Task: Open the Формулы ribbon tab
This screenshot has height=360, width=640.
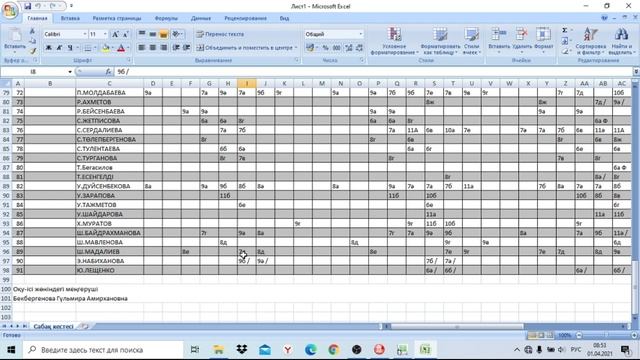Action: pos(166,18)
